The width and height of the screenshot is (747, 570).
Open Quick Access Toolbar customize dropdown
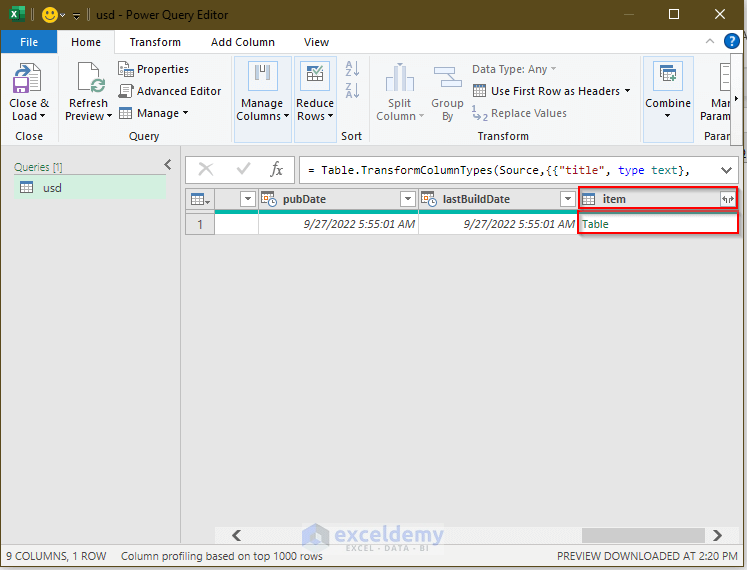point(76,16)
